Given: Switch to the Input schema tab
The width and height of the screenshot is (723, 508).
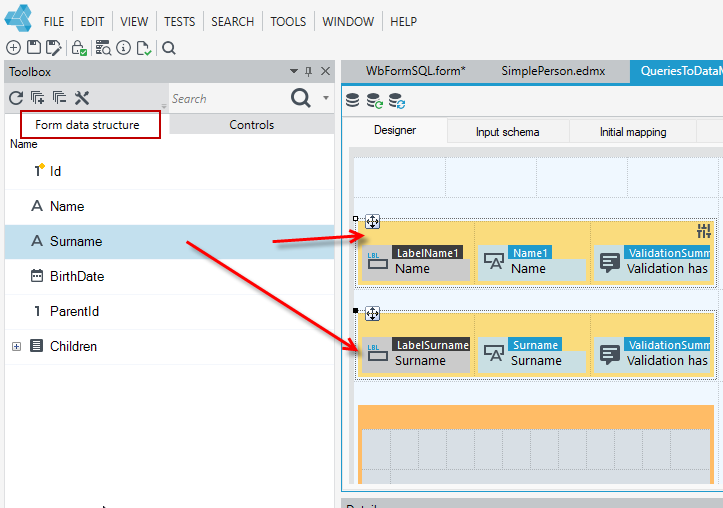Looking at the screenshot, I should pos(508,132).
